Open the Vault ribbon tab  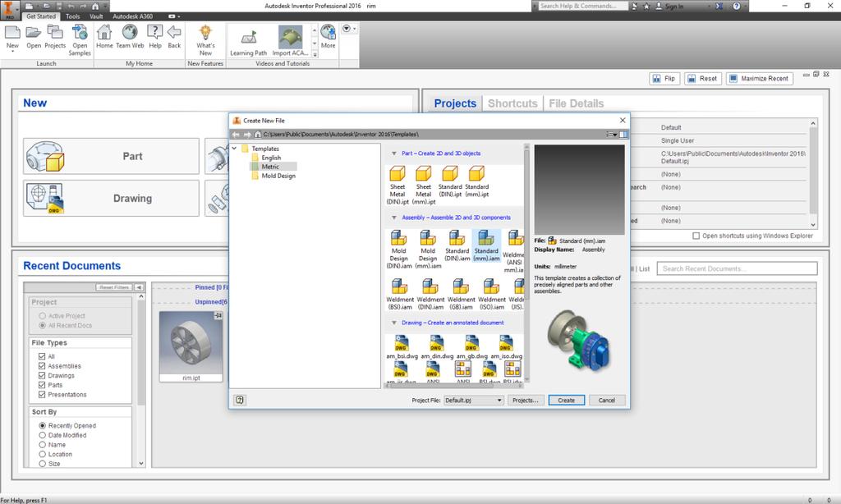tap(97, 16)
